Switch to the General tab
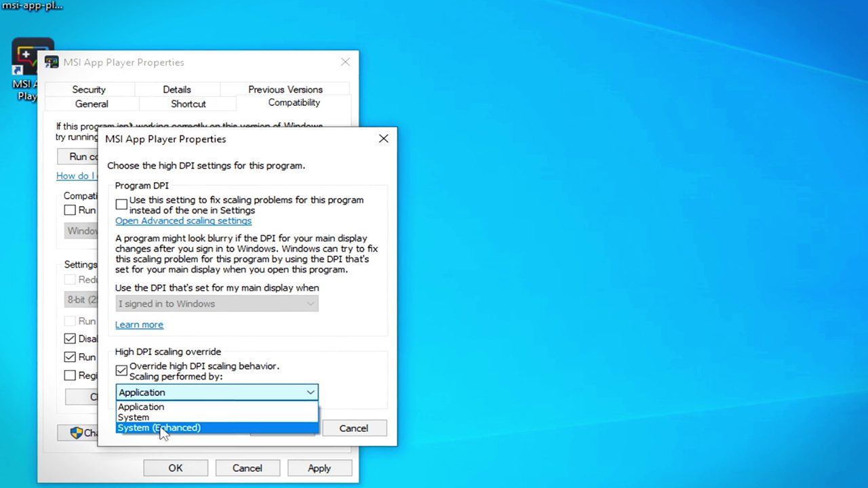This screenshot has height=488, width=868. pyautogui.click(x=92, y=104)
